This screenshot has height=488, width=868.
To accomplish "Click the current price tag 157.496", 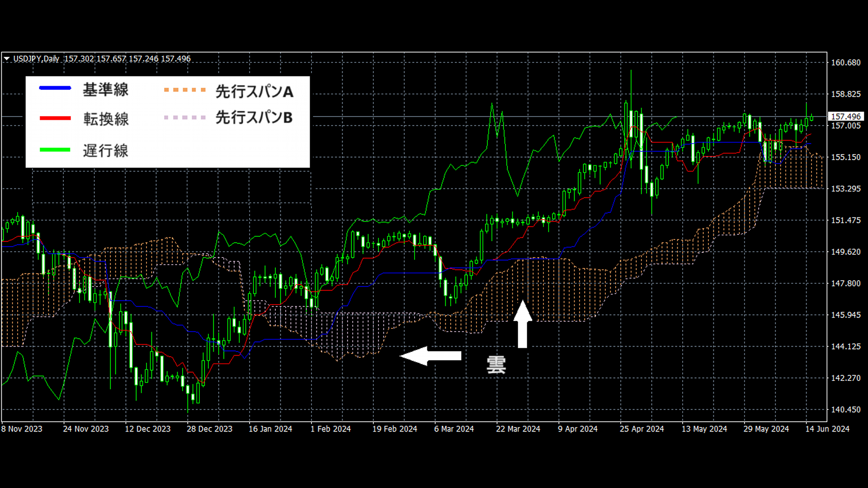I will tap(846, 117).
